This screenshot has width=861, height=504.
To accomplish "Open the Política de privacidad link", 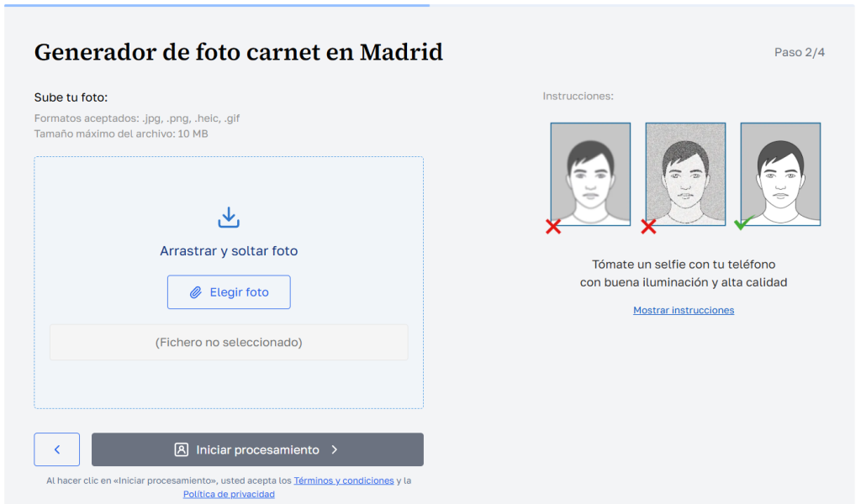I will coord(229,494).
